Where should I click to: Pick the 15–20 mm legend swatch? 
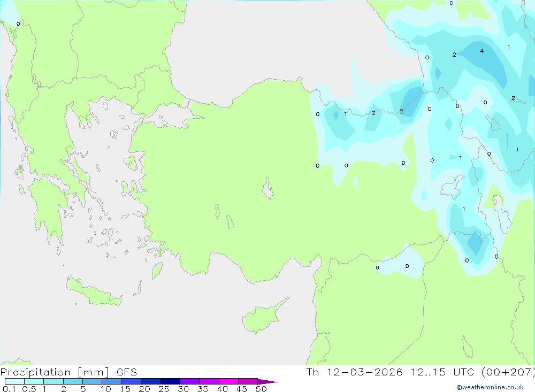[132, 381]
